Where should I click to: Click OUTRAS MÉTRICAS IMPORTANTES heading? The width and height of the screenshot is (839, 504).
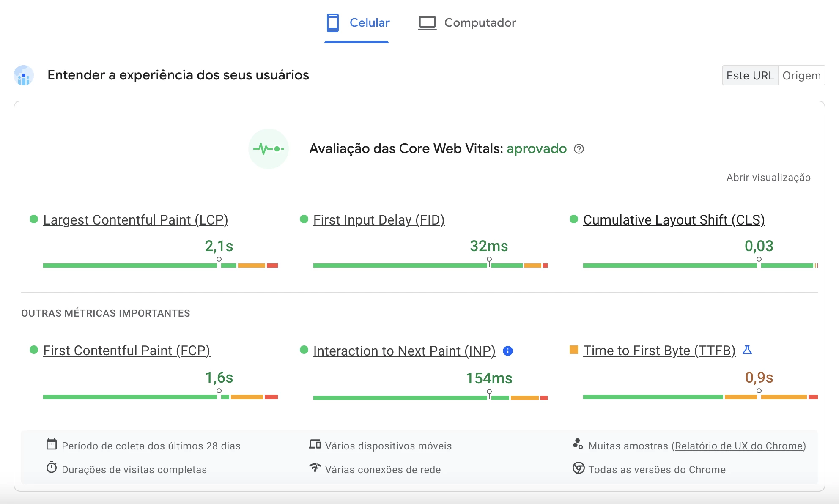coord(106,313)
